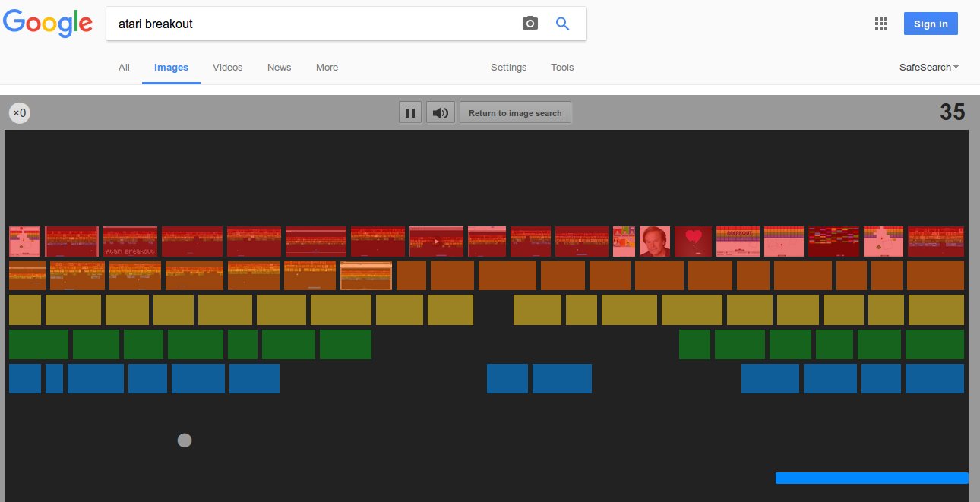The height and width of the screenshot is (502, 980).
Task: Open the SafeSearch dropdown
Action: (x=929, y=68)
